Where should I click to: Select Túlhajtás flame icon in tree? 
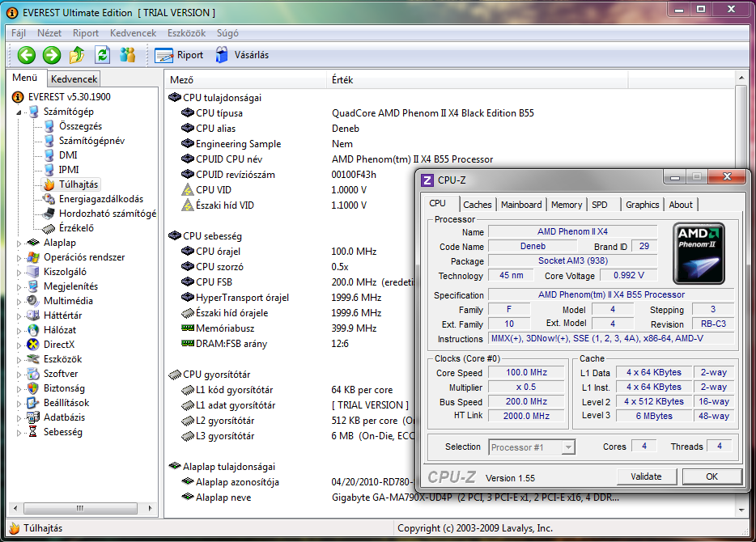pos(49,184)
